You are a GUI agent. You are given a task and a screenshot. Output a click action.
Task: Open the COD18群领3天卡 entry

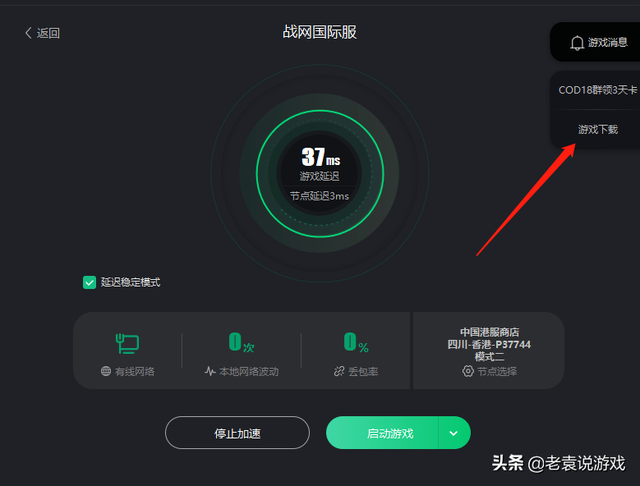598,90
